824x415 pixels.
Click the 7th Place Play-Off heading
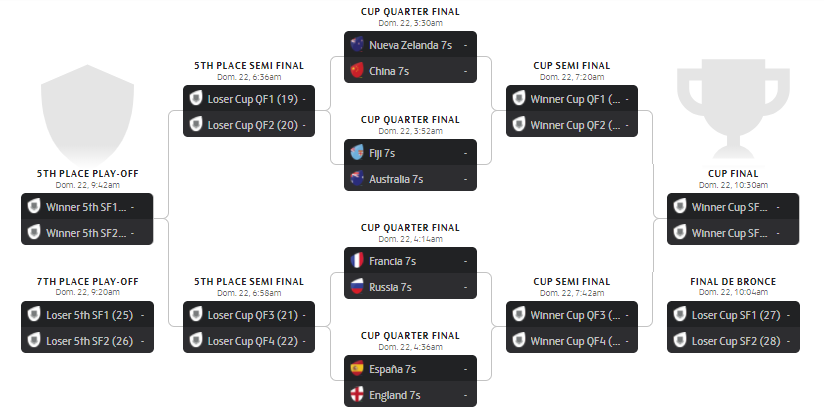point(87,281)
